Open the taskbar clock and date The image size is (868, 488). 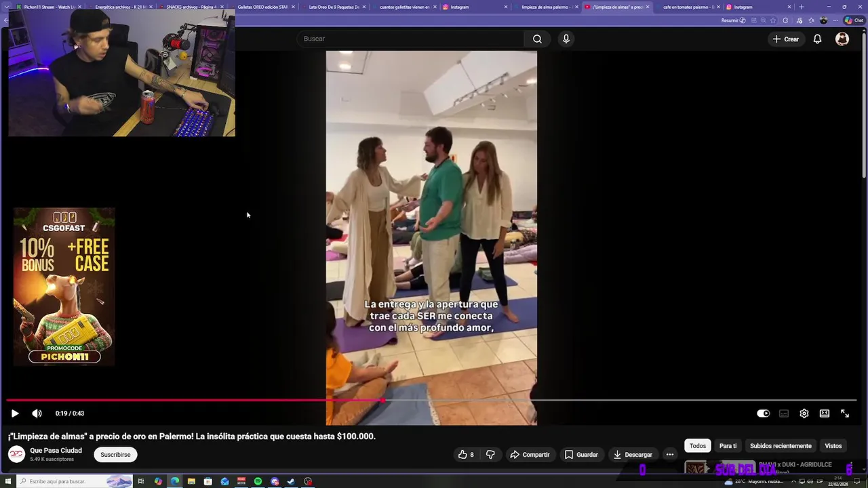[x=837, y=481]
